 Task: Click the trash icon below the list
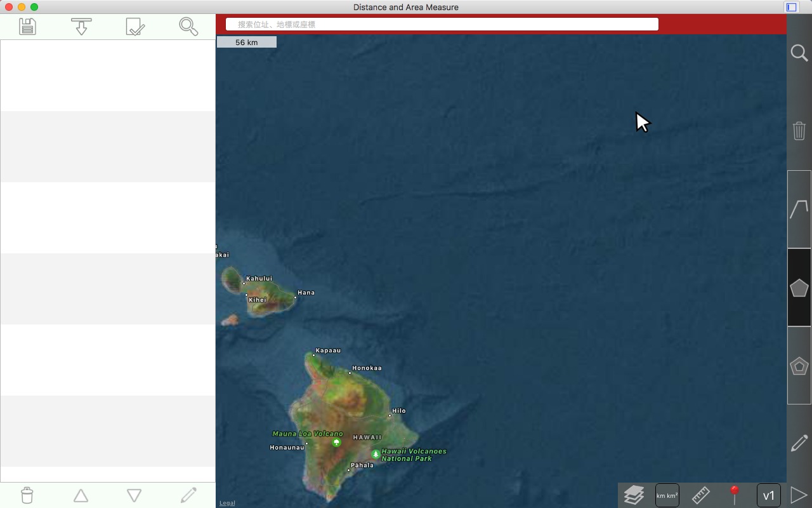point(27,495)
